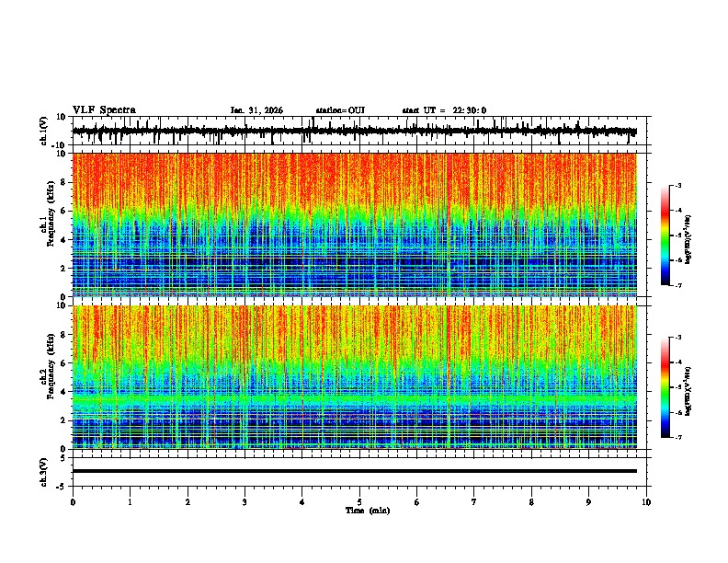Click the "start UT = 22:30:0" label
The width and height of the screenshot is (728, 563).
coord(444,110)
